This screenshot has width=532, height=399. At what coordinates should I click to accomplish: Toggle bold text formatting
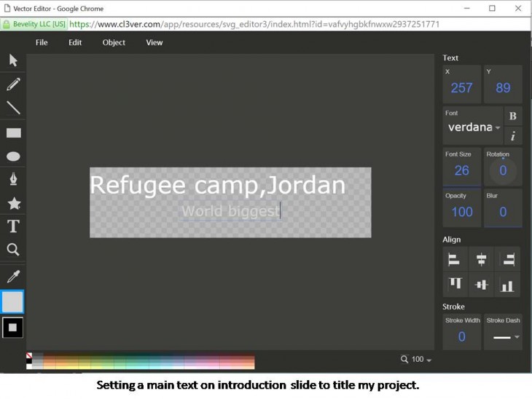(512, 116)
